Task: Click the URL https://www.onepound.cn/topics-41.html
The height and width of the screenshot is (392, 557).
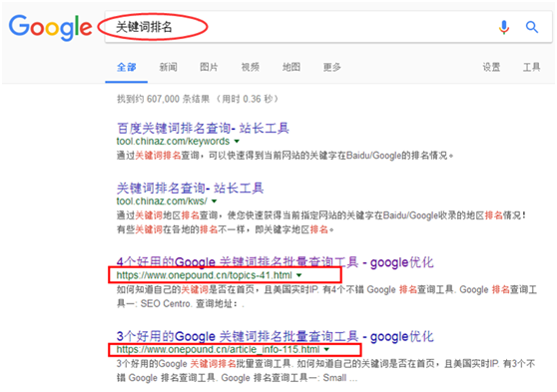Action: pyautogui.click(x=205, y=275)
